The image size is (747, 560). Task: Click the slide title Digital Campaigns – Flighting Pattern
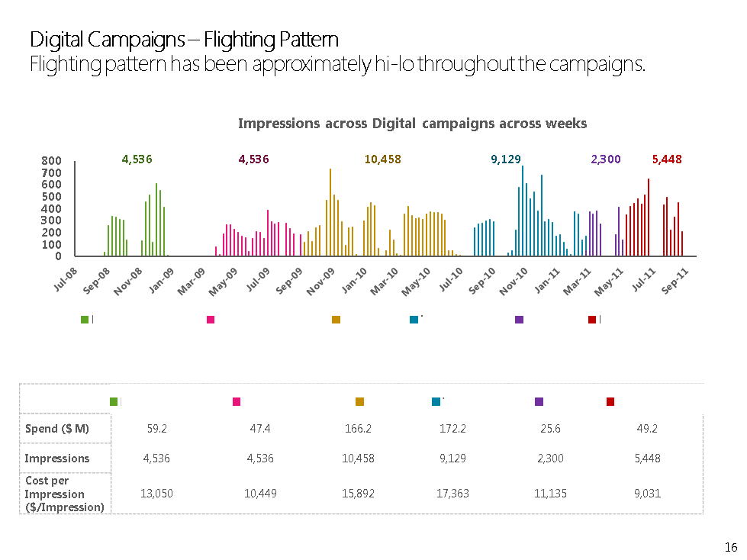(x=184, y=39)
